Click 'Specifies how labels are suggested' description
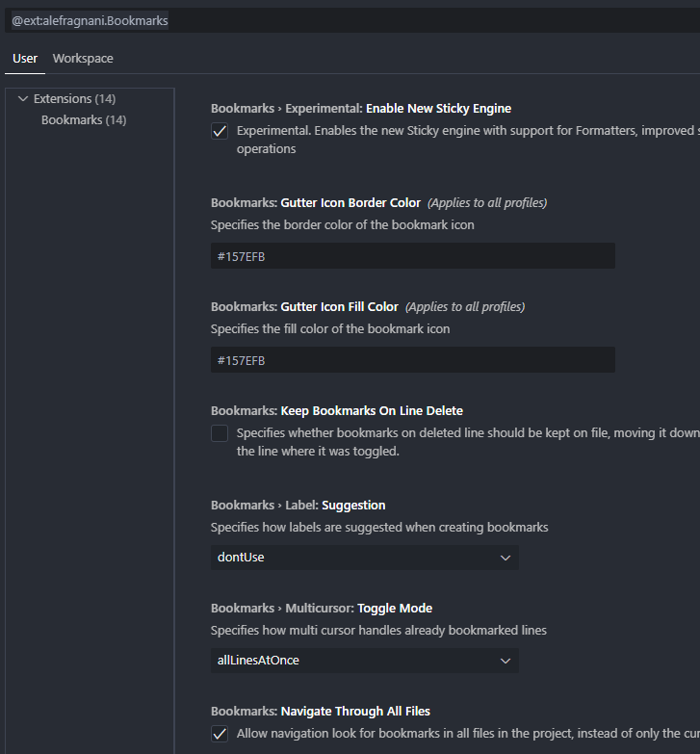This screenshot has height=754, width=700. point(379,527)
